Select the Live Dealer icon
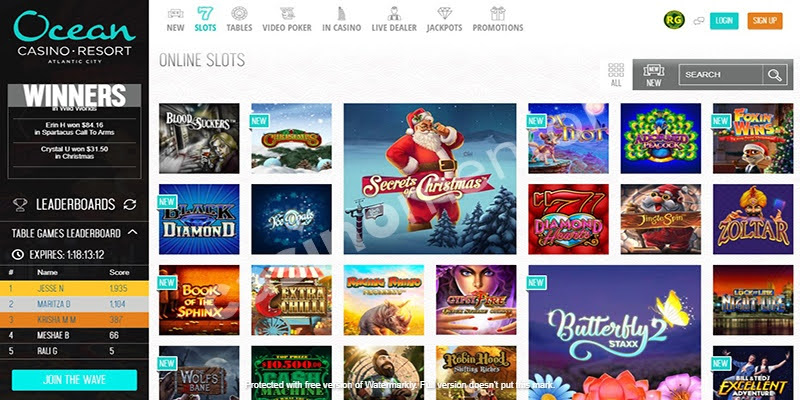This screenshot has width=800, height=400. click(x=393, y=13)
